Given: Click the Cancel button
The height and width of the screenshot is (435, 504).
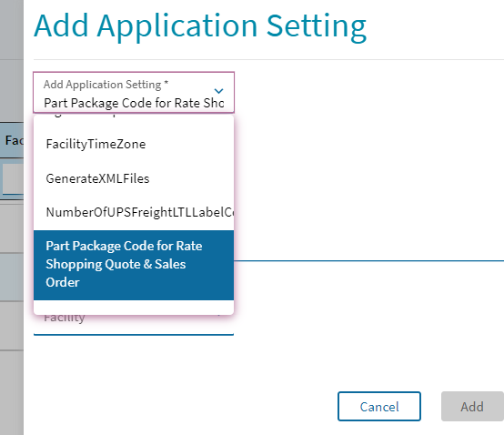Looking at the screenshot, I should point(379,407).
